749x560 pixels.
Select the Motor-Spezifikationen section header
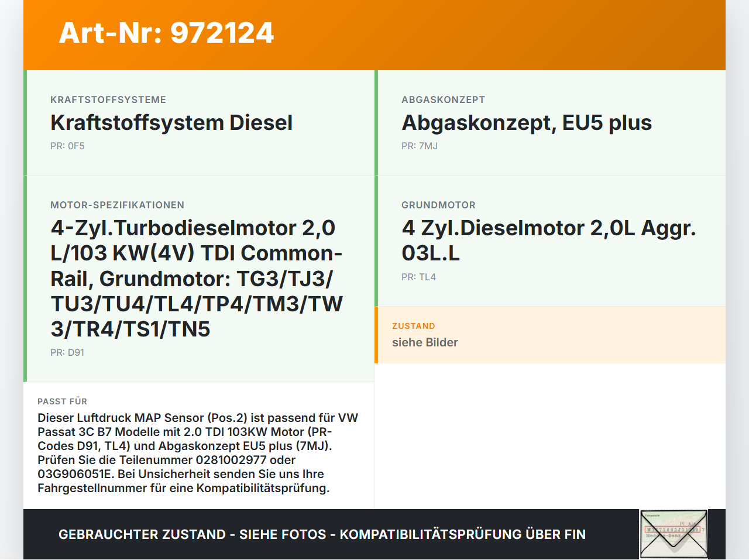tap(117, 205)
